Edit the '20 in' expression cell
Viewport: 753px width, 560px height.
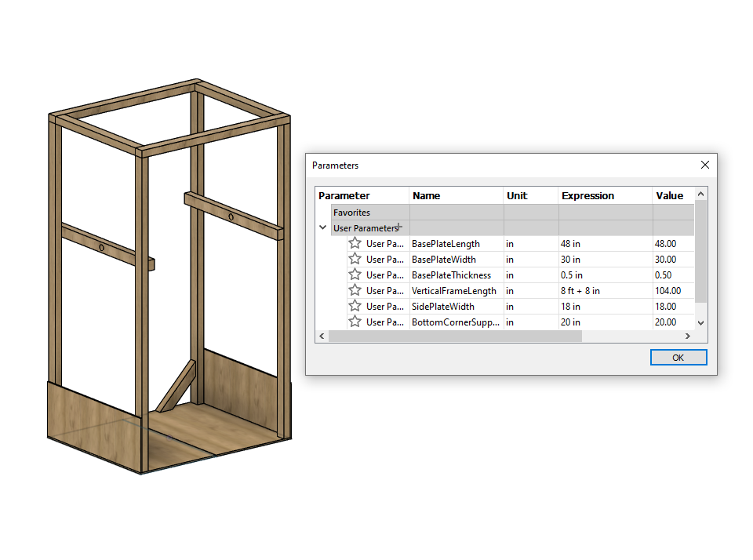click(605, 322)
